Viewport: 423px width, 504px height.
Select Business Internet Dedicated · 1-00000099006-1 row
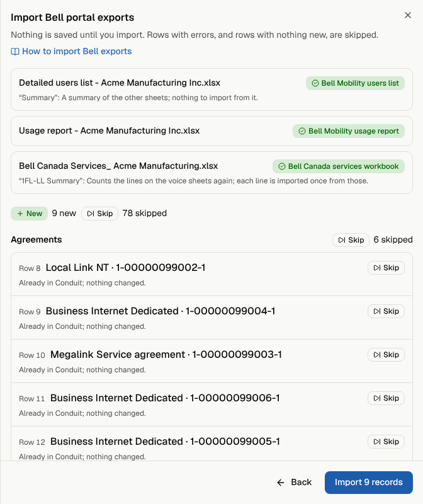click(211, 404)
